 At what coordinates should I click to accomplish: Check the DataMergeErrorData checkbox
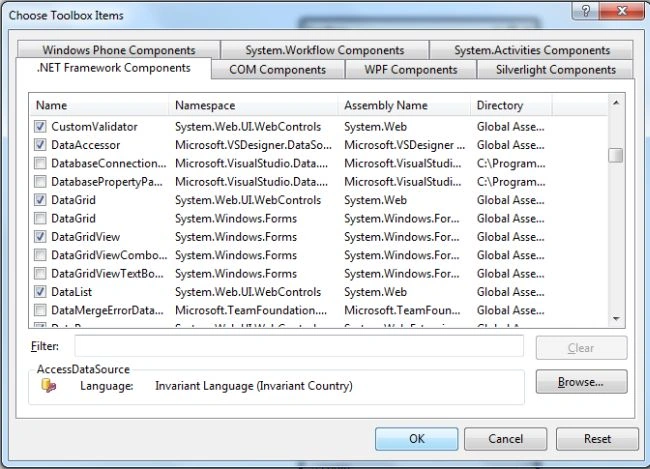(40, 310)
